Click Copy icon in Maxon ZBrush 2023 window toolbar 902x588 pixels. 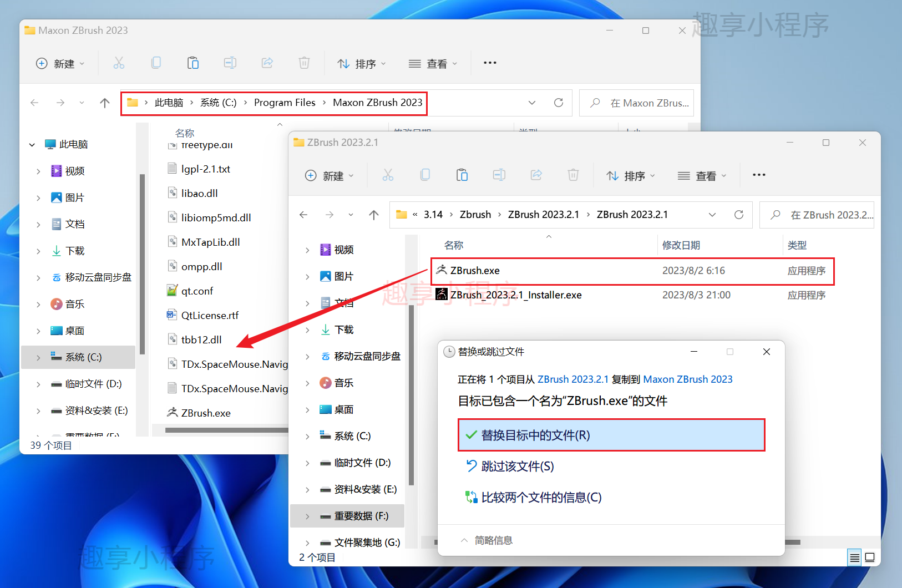(x=156, y=63)
